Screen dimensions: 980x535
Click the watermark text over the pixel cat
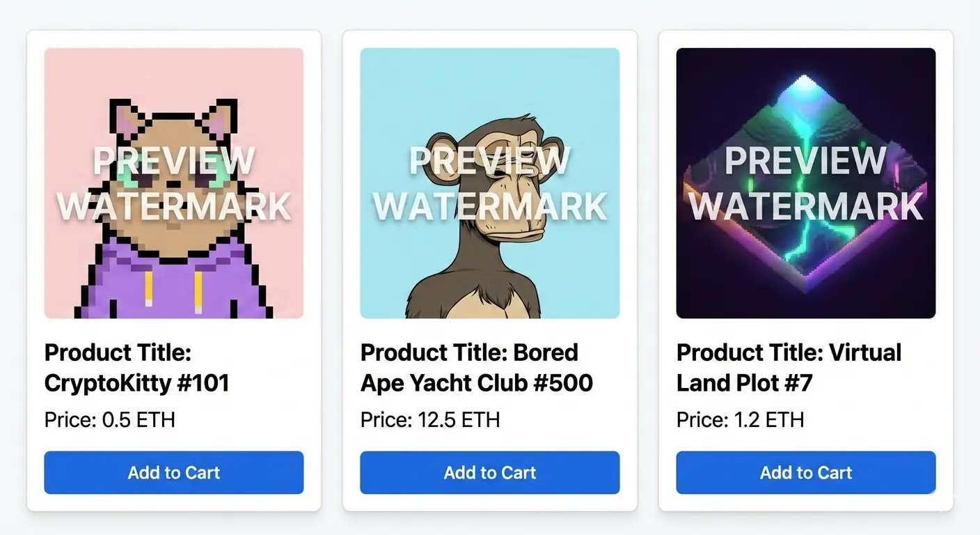[x=173, y=184]
